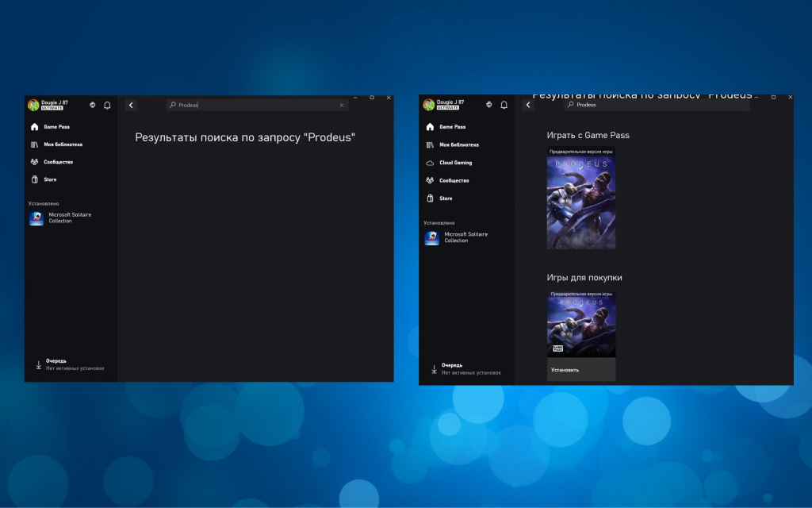The image size is (812, 508).
Task: Open Dougie J 87 profile avatar in the left window
Action: click(x=33, y=105)
